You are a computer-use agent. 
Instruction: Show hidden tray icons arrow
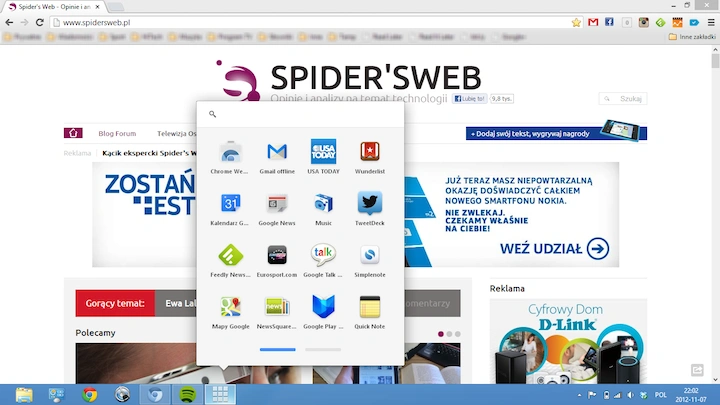tap(579, 395)
